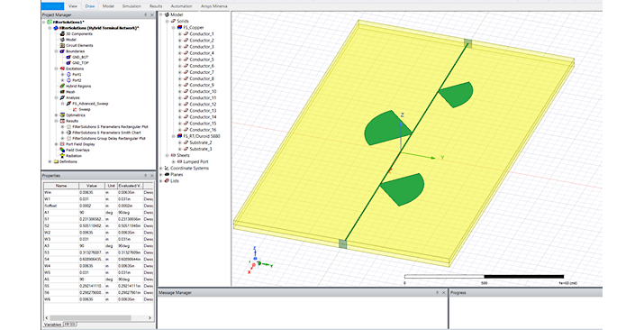
Task: Select GND_BOT boundary icon
Action: click(x=68, y=57)
